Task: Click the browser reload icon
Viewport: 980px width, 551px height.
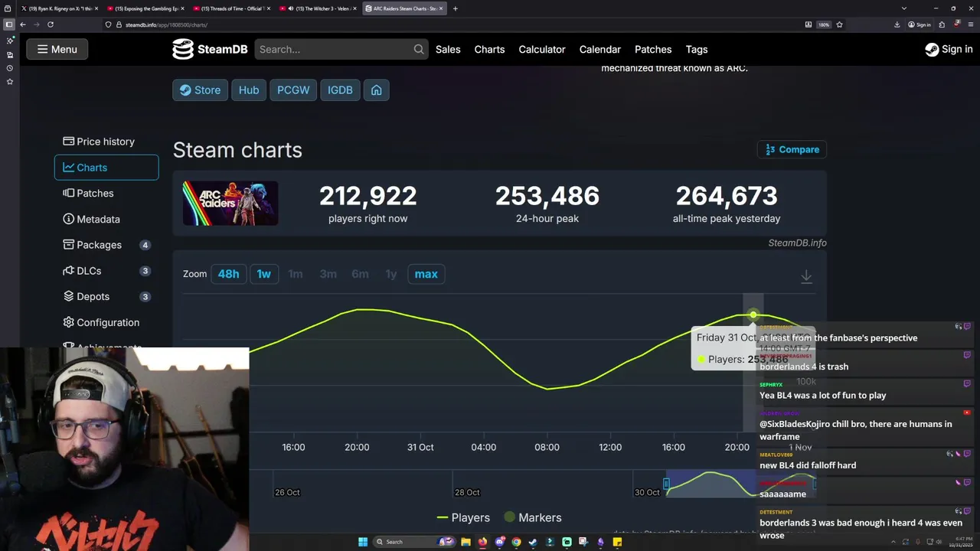Action: click(51, 24)
